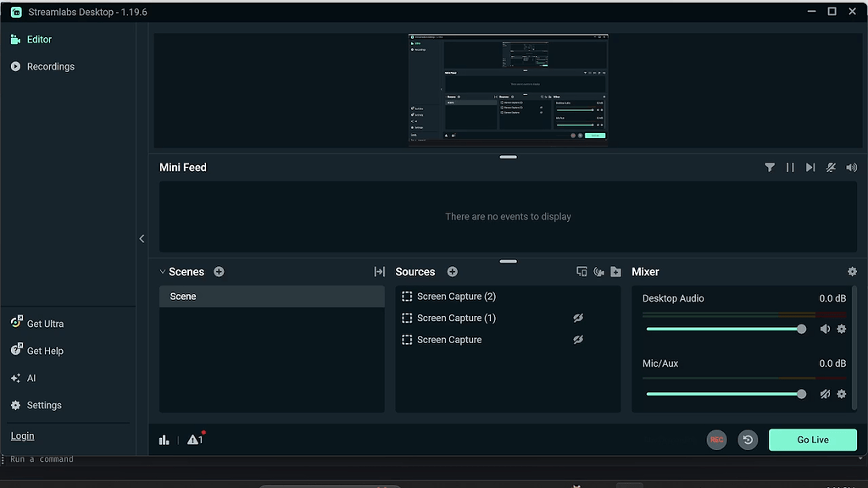868x488 pixels.
Task: Switch to the Recordings tab
Action: tap(50, 66)
